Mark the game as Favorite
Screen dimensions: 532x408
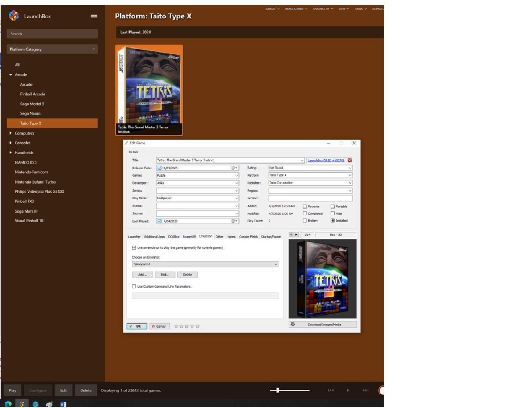[x=305, y=207]
